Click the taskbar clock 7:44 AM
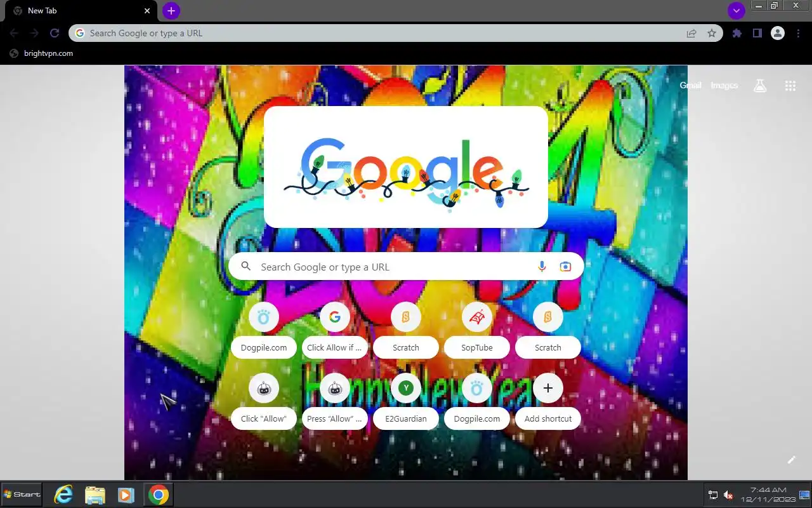This screenshot has width=812, height=508. click(x=768, y=495)
